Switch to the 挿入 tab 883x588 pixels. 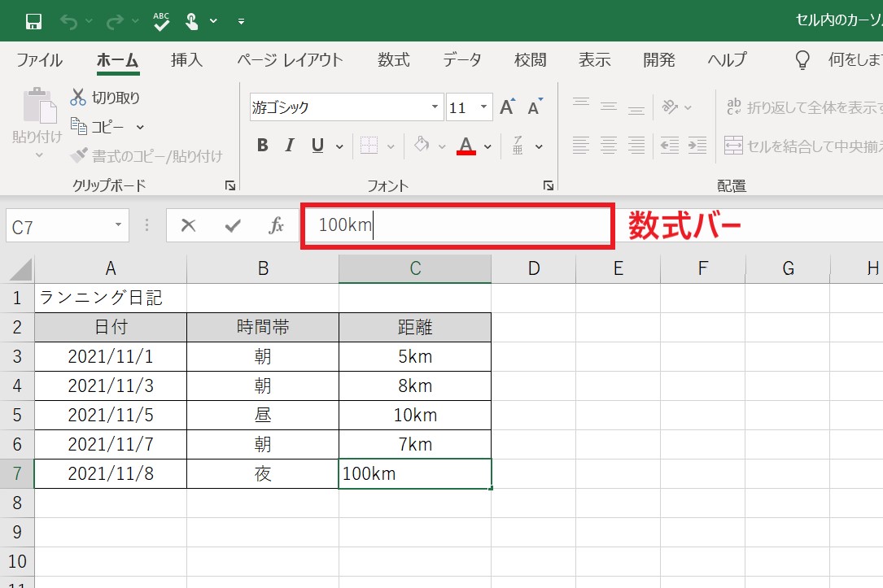186,59
